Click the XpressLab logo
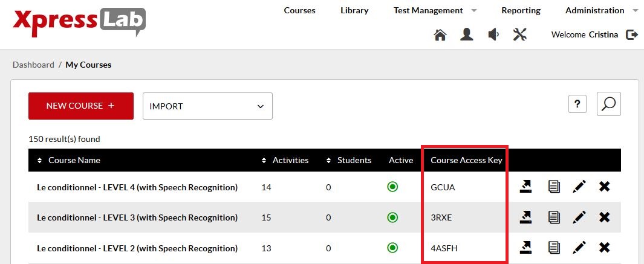 coord(79,21)
